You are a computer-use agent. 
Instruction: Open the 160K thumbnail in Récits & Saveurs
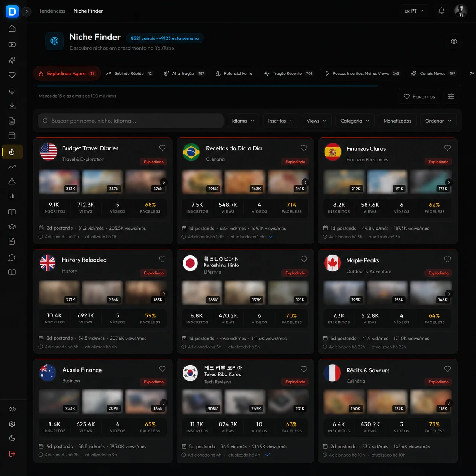(344, 402)
